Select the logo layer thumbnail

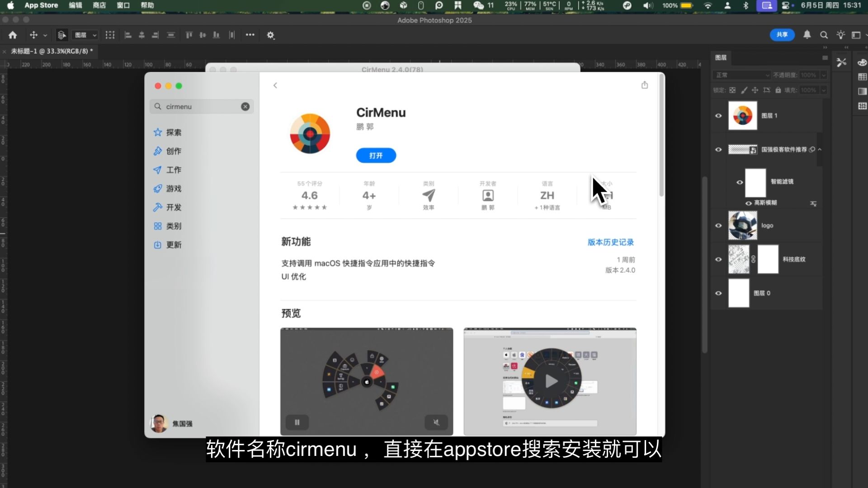743,225
